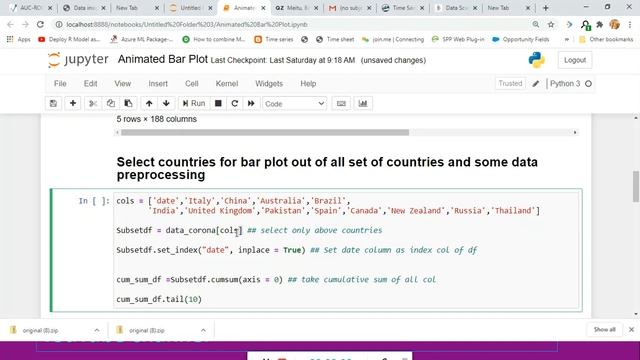Open the Time sheet bookmark
Image resolution: width=640 pixels, height=360 pixels.
[335, 40]
